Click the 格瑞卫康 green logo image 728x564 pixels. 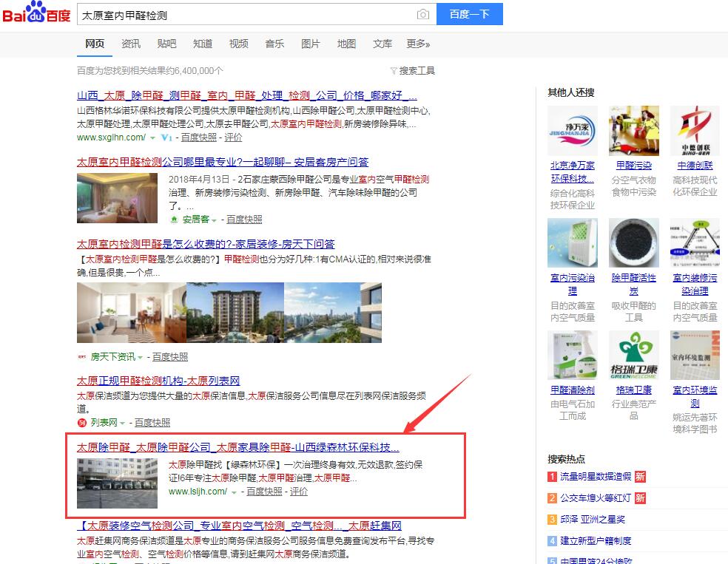[x=633, y=356]
